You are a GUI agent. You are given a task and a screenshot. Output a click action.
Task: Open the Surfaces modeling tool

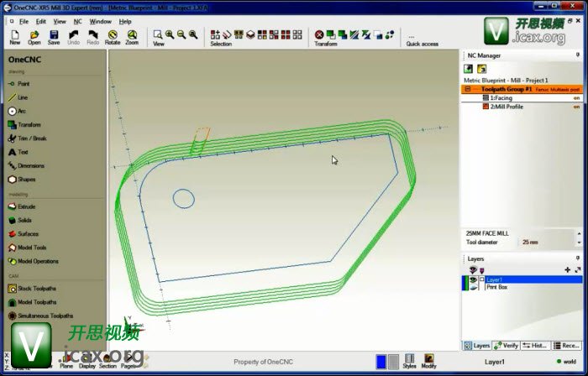click(24, 233)
